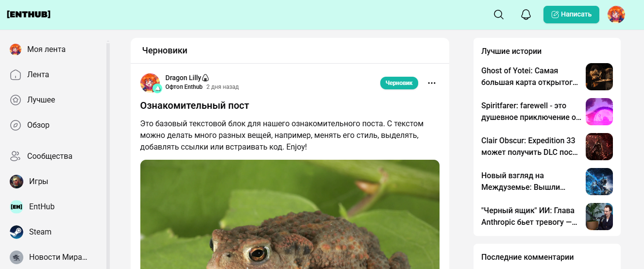Open Clair Obscur story thumbnail

pos(599,147)
